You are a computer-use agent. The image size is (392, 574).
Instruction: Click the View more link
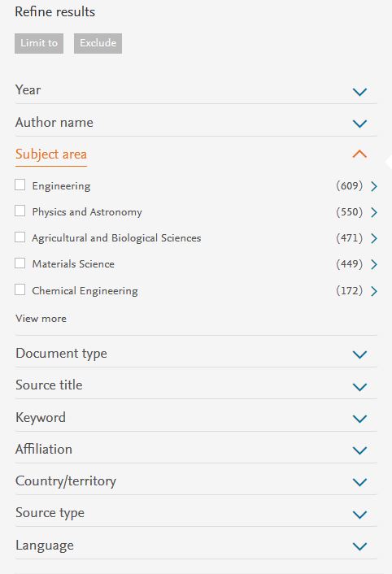[x=41, y=319]
